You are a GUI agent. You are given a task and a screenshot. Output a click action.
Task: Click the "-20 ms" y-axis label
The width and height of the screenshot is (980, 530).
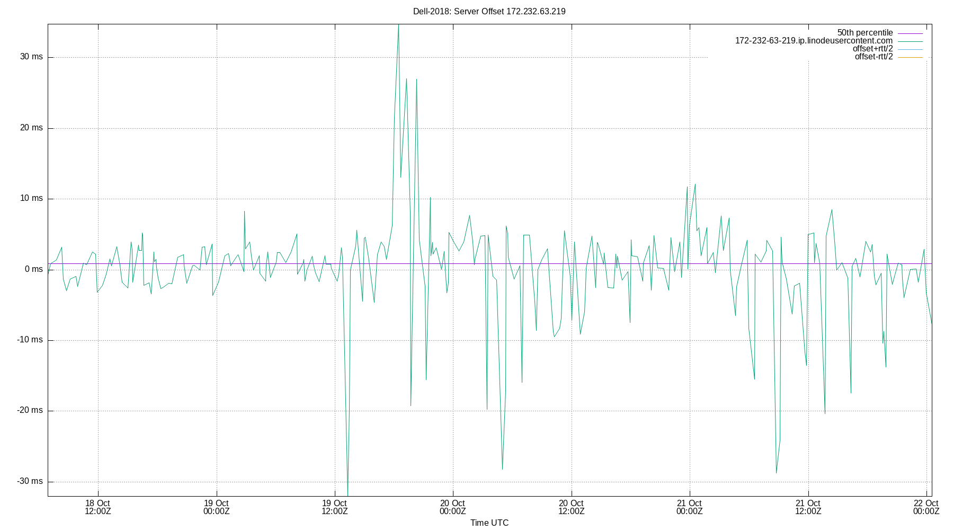[x=30, y=410]
